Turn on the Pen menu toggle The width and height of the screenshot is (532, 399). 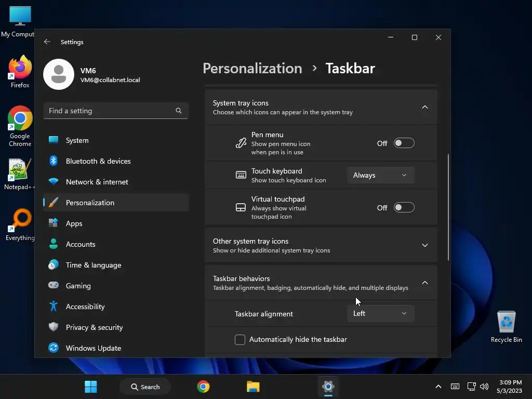coord(404,143)
